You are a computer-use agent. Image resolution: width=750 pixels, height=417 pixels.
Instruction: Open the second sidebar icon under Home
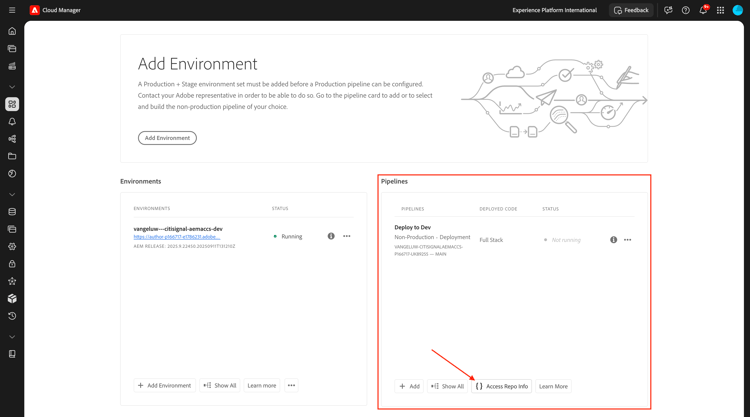(x=12, y=49)
